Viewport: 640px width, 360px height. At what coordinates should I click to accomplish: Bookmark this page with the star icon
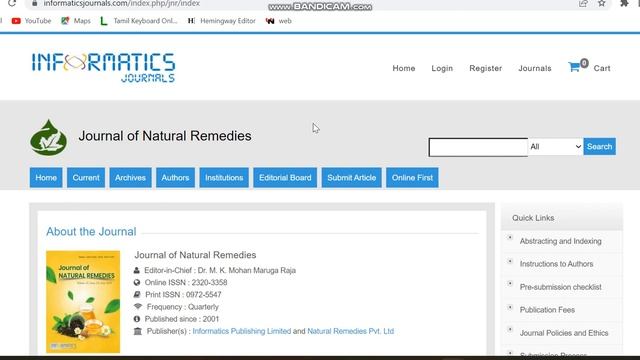click(x=602, y=3)
